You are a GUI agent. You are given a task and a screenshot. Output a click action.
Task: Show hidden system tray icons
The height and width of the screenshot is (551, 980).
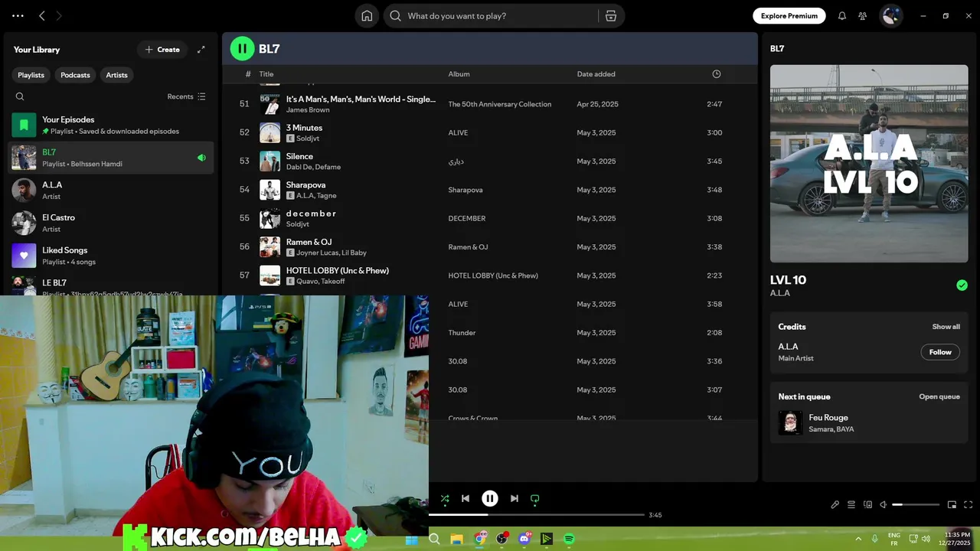point(857,539)
